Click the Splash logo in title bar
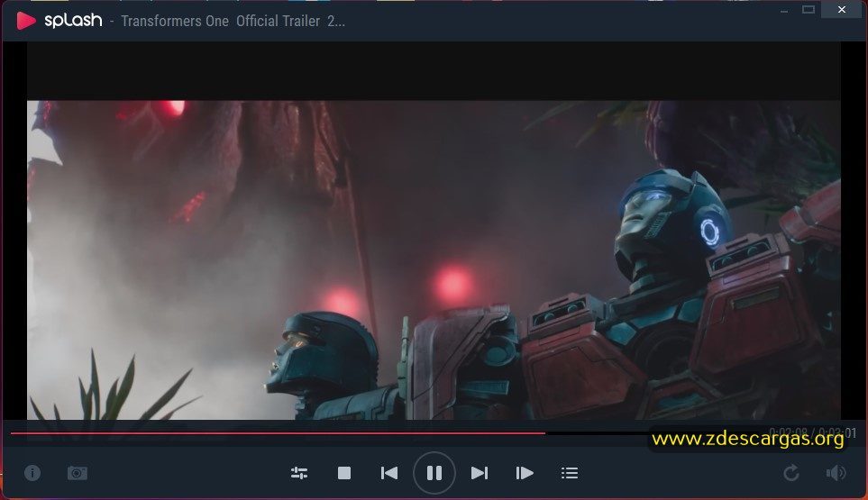868x500 pixels. tap(59, 21)
